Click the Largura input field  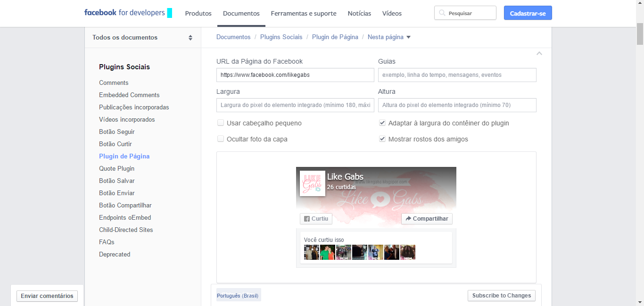pyautogui.click(x=295, y=105)
